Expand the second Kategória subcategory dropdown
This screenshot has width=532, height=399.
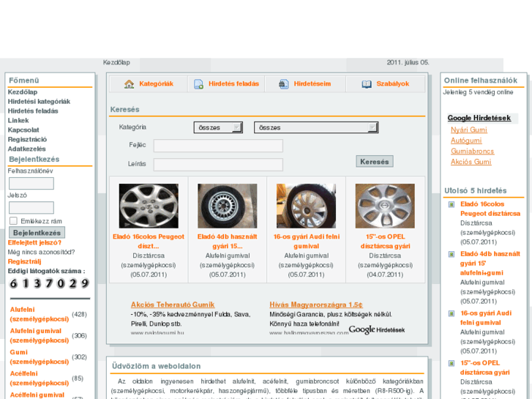[315, 127]
